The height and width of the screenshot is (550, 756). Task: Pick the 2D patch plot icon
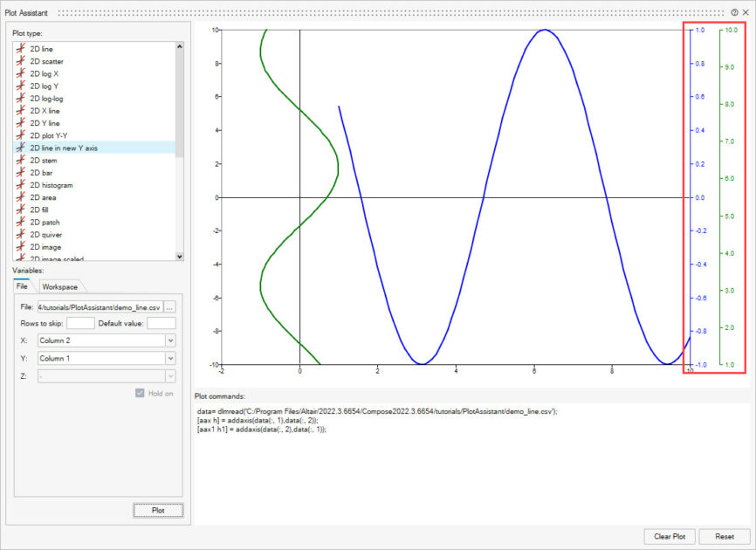click(21, 223)
